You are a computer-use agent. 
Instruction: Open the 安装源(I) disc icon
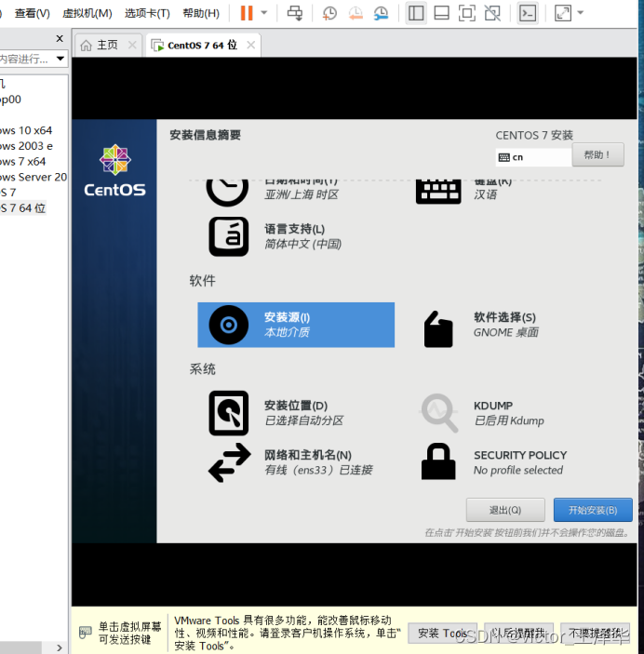pyautogui.click(x=229, y=325)
